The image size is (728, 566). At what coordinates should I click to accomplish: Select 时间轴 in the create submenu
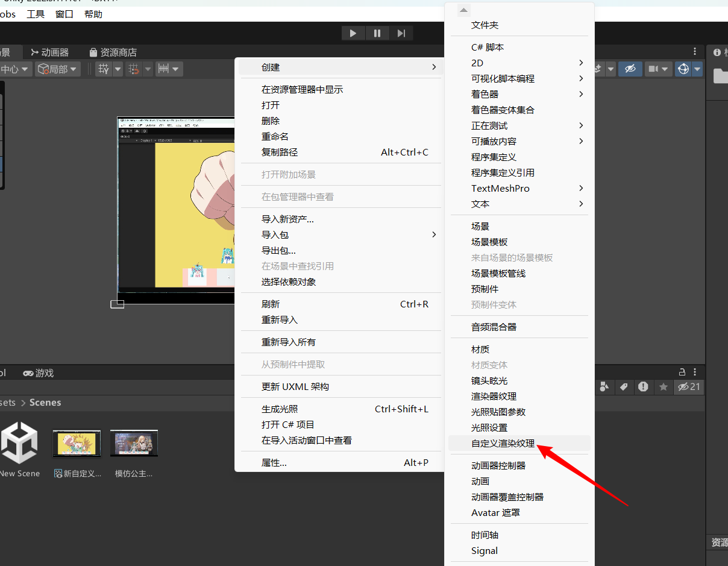pos(519,535)
